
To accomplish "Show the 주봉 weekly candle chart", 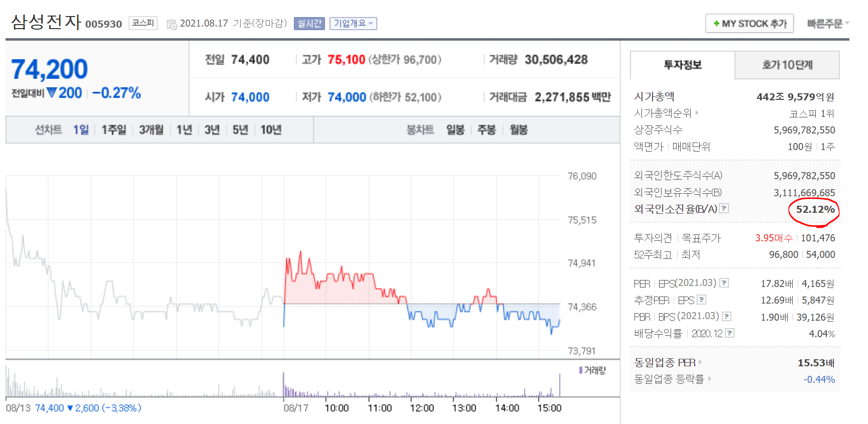I will point(486,130).
